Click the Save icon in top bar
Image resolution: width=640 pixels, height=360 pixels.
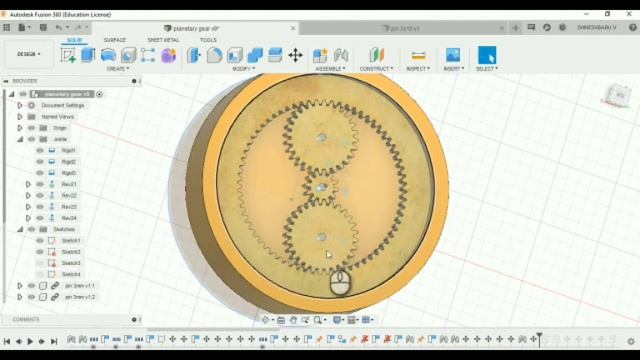point(43,28)
